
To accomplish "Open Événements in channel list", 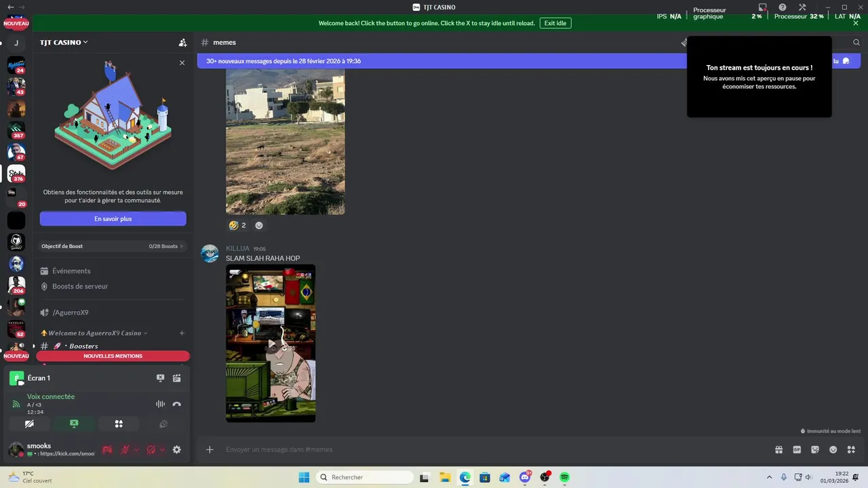I will 71,271.
